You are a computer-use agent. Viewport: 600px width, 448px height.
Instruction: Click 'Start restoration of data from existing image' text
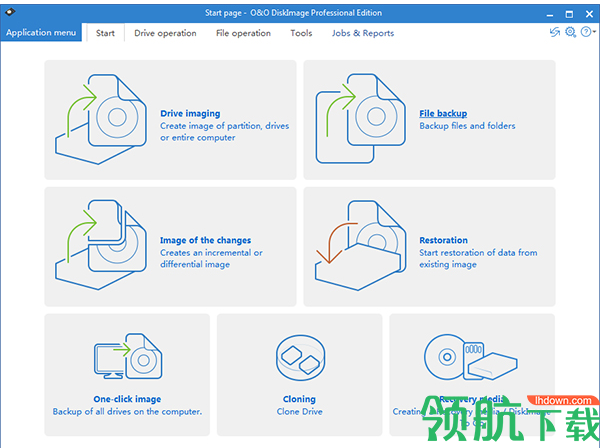[x=478, y=259]
